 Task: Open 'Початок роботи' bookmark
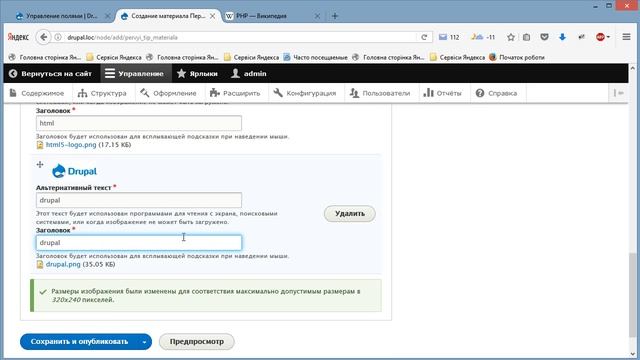(517, 58)
